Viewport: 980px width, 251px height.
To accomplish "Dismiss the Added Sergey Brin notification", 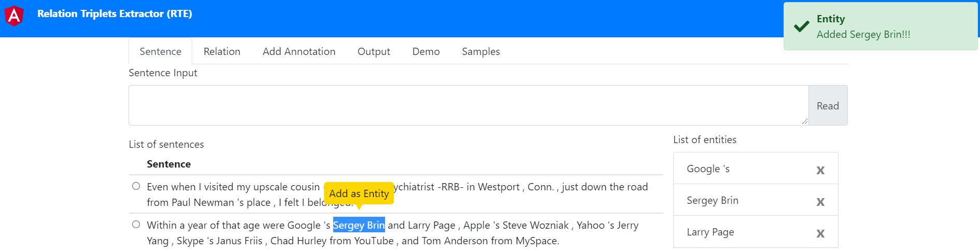I will tap(880, 26).
